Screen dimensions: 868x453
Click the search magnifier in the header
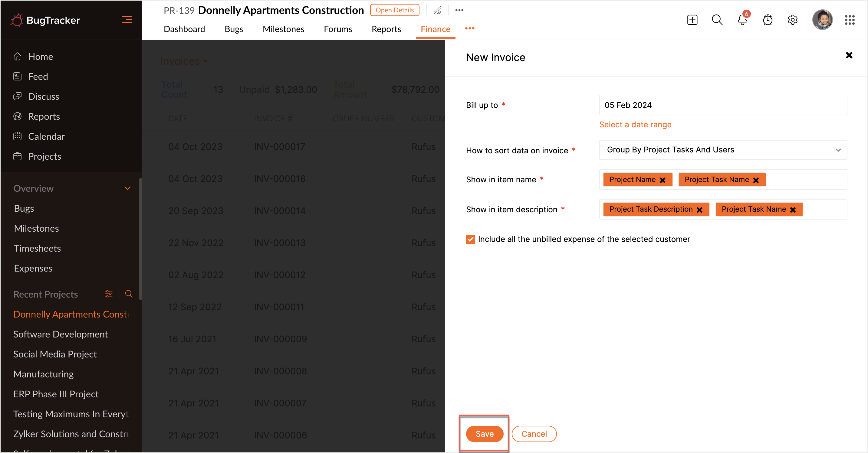click(x=717, y=20)
